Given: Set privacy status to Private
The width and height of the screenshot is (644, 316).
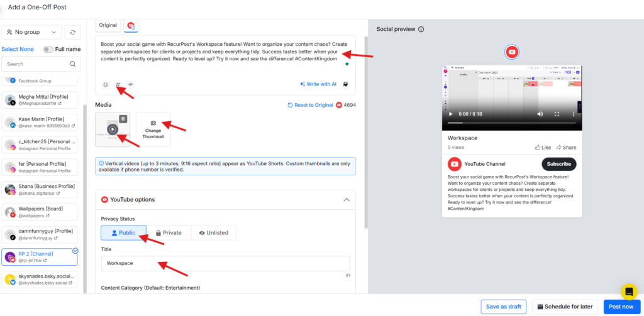Looking at the screenshot, I should 169,232.
